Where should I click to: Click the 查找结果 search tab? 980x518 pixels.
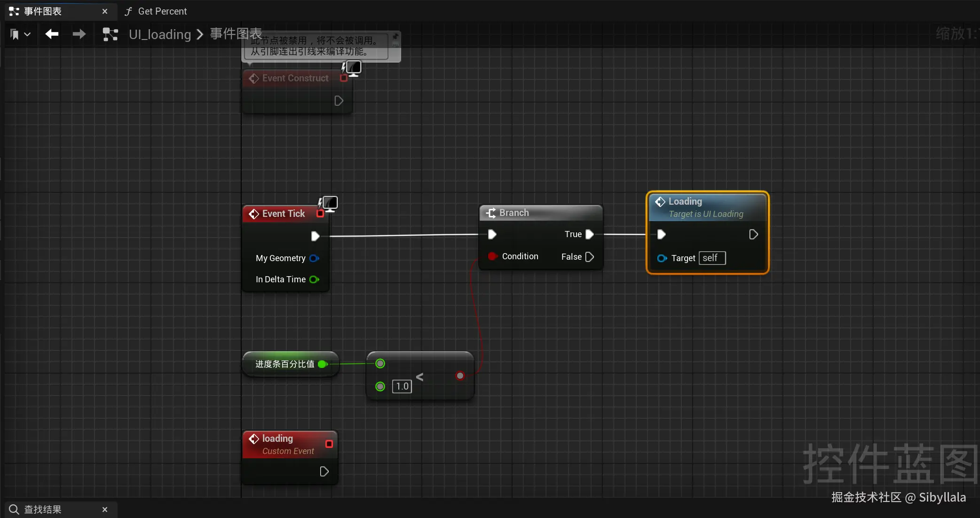point(42,510)
